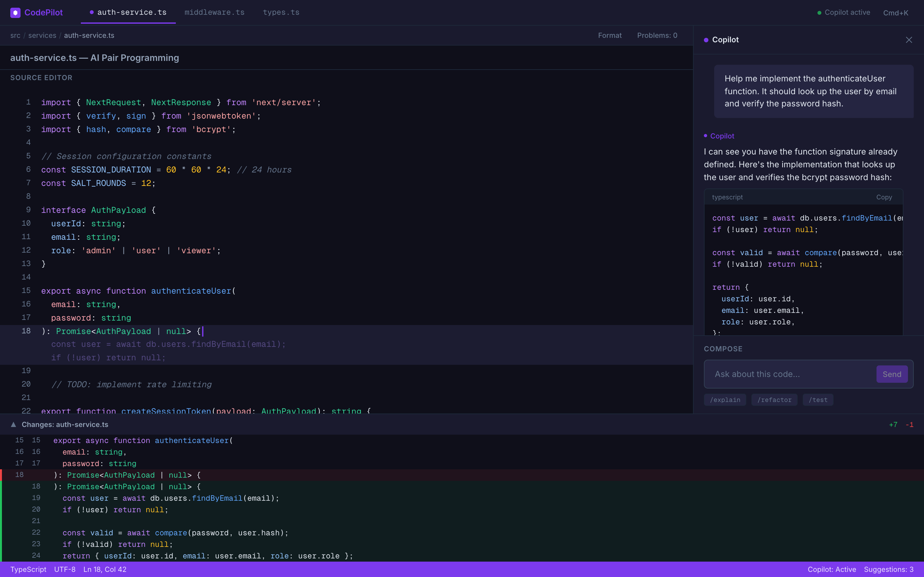924x577 pixels.
Task: Click the unsaved dot on auth-service.ts tab
Action: [x=92, y=12]
